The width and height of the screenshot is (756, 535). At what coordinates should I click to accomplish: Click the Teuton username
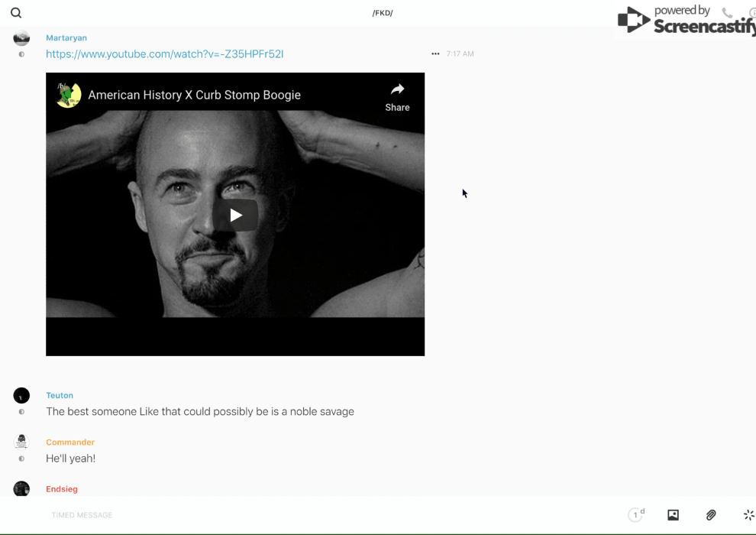click(x=60, y=395)
